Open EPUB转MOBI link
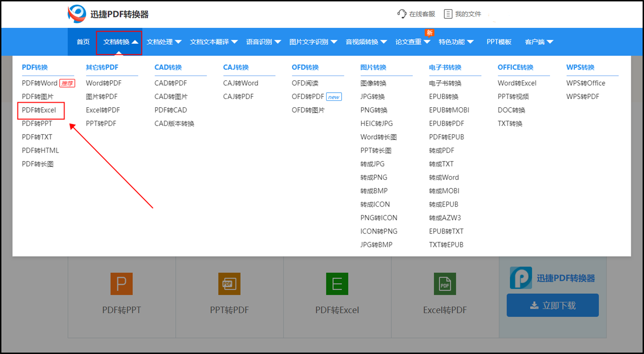Image resolution: width=644 pixels, height=354 pixels. click(x=449, y=110)
